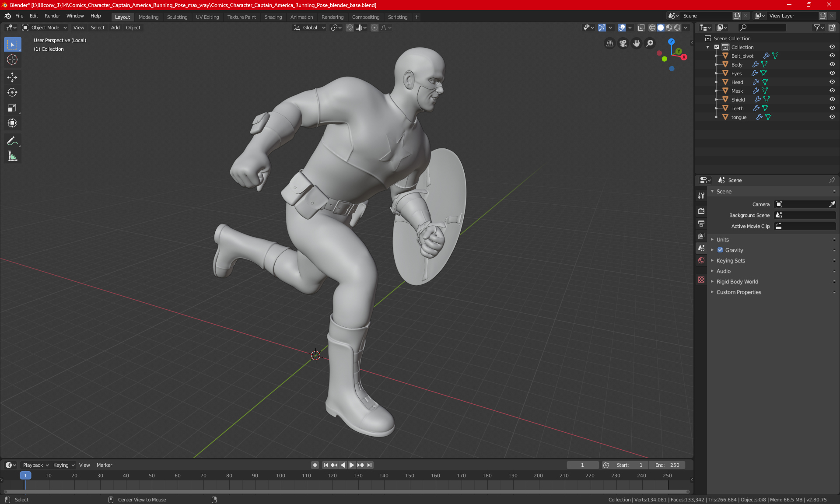This screenshot has height=504, width=840.
Task: Hide the Belt_pivot object in viewport
Action: [832, 56]
